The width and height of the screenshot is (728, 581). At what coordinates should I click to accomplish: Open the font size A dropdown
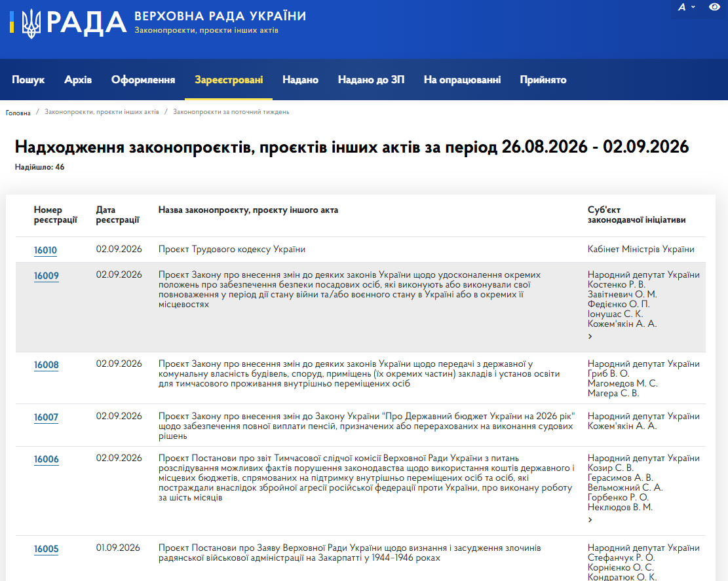(x=686, y=7)
